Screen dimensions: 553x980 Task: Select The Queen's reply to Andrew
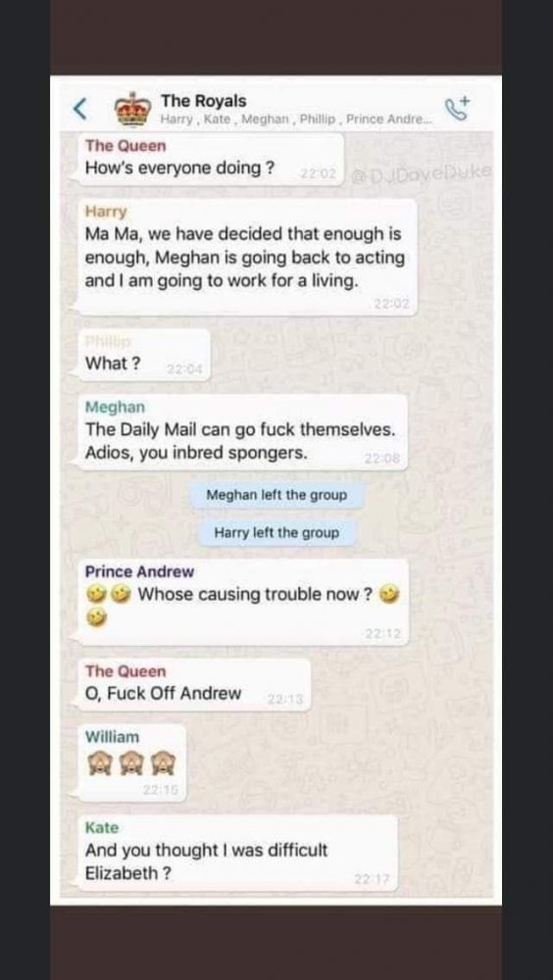click(194, 685)
